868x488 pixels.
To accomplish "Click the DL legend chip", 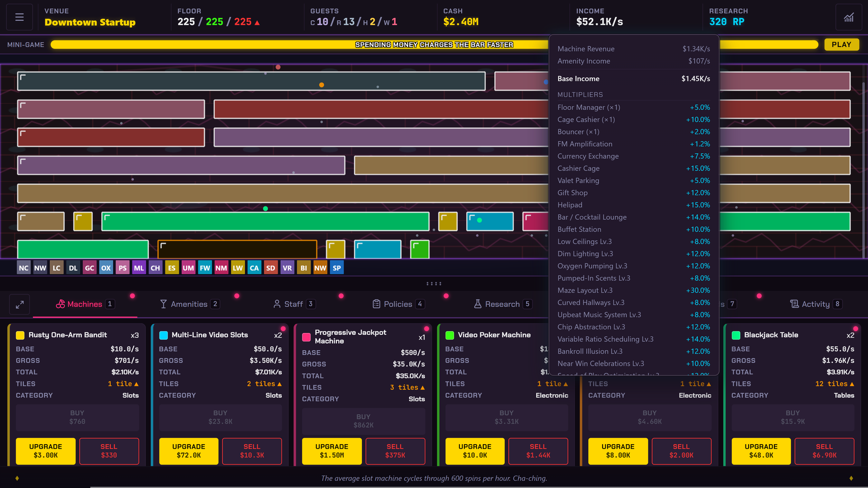I will (x=73, y=268).
